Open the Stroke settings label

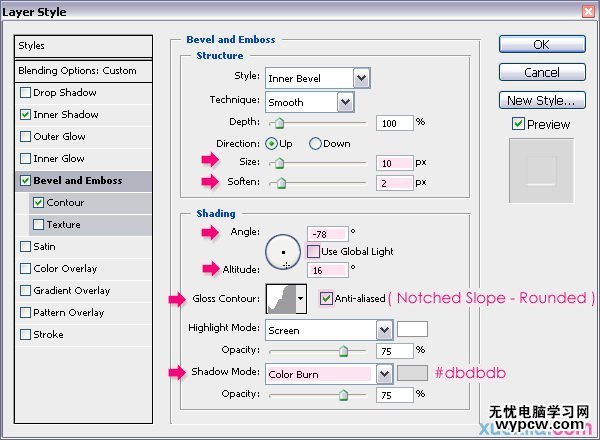point(49,334)
